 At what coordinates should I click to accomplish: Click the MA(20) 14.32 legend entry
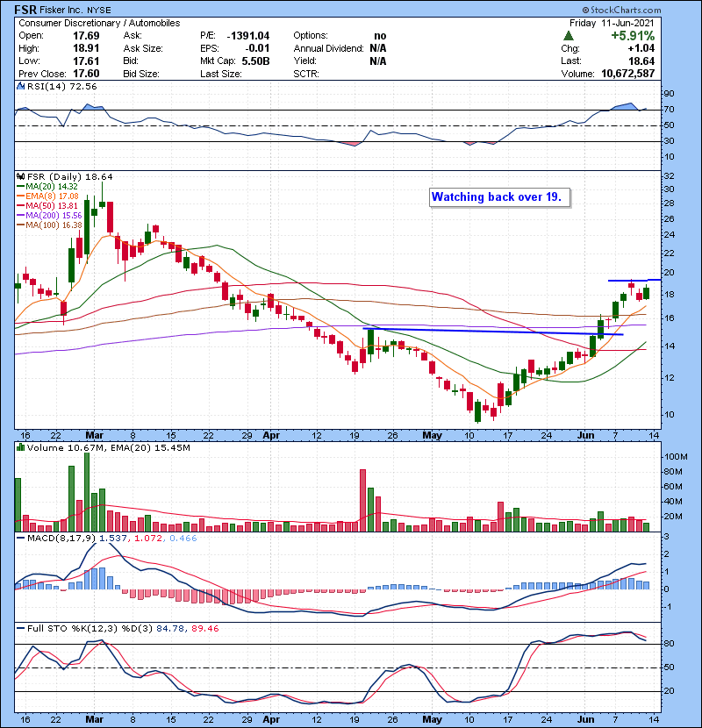[x=47, y=187]
